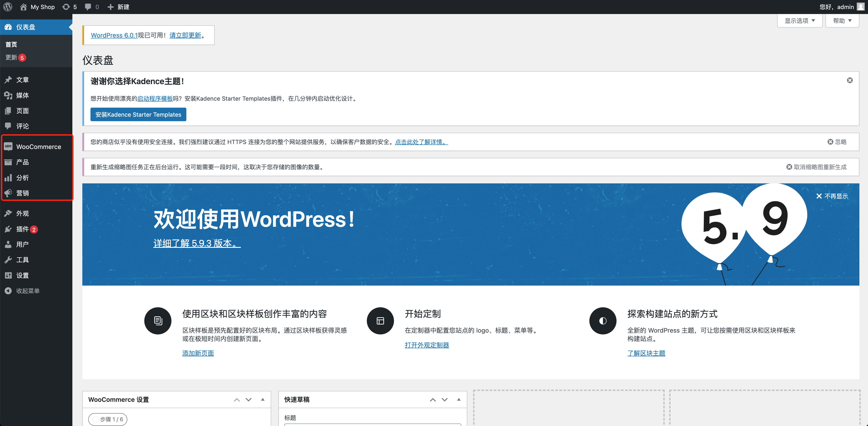Open the 营销 (Marketing) section
The image size is (868, 426).
22,193
